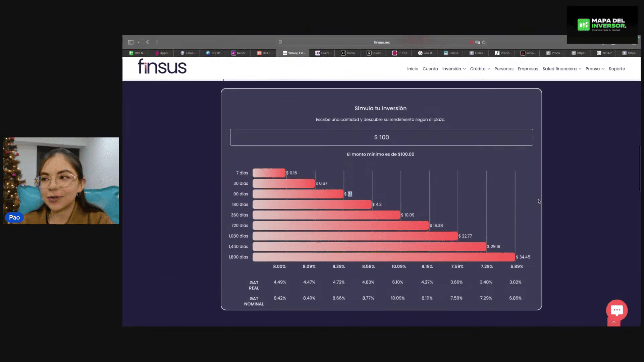Reload the finsus.mx page

484,42
